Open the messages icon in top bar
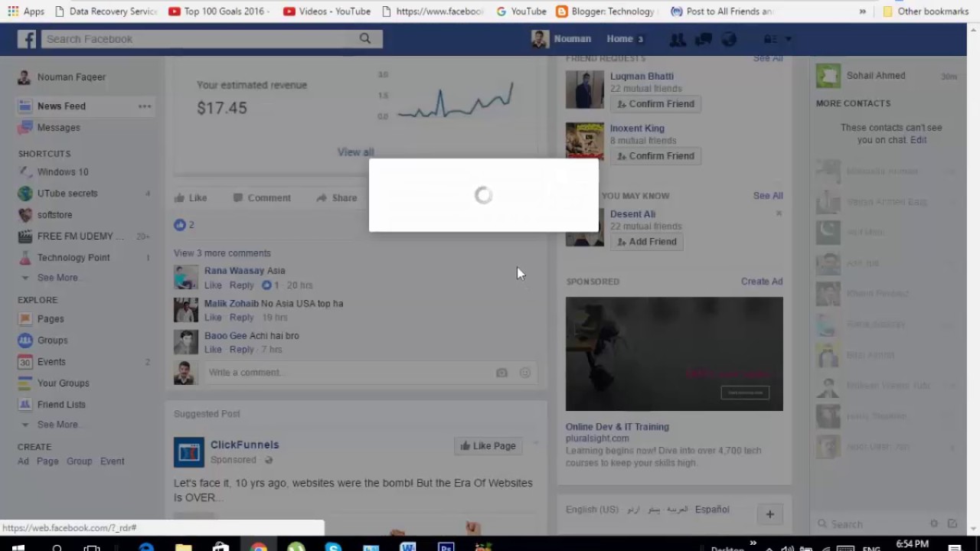 pos(704,39)
